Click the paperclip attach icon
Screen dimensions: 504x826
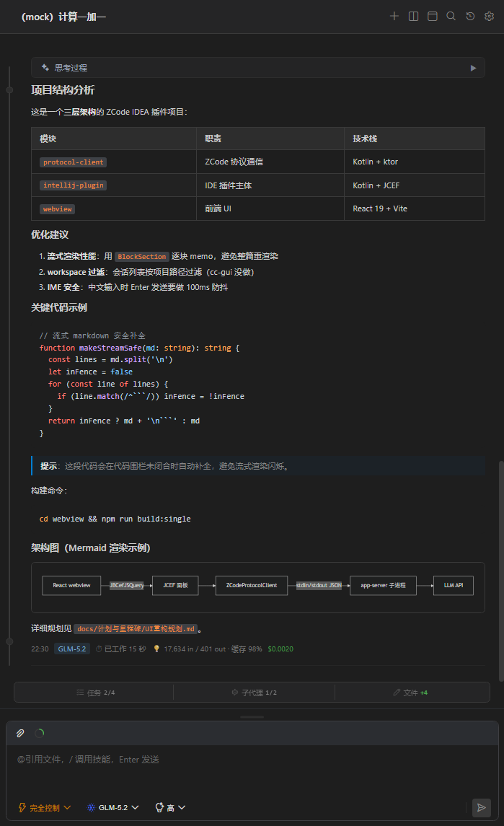click(x=20, y=733)
